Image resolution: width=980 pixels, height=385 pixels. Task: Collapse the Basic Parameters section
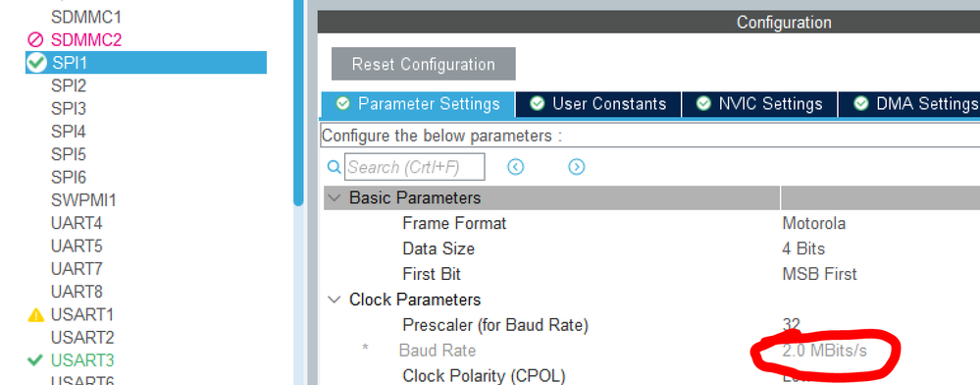335,197
